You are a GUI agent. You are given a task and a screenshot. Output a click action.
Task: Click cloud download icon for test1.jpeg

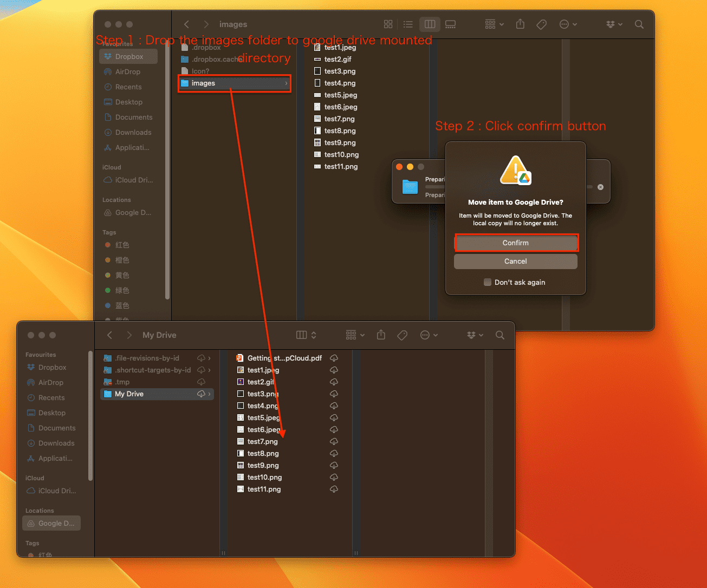pyautogui.click(x=334, y=370)
